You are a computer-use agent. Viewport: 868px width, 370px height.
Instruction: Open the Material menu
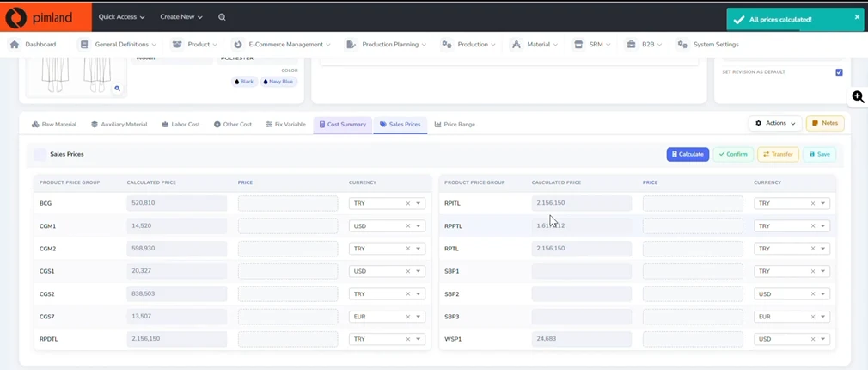pyautogui.click(x=535, y=44)
